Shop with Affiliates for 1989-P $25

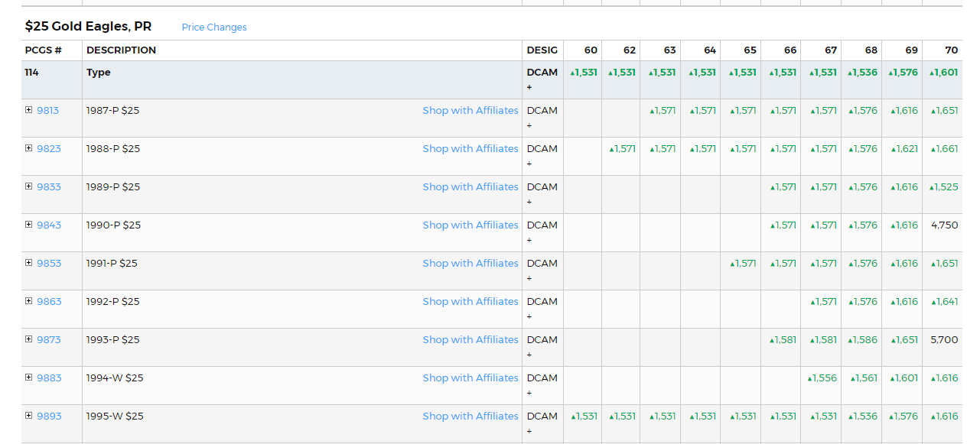(x=470, y=186)
